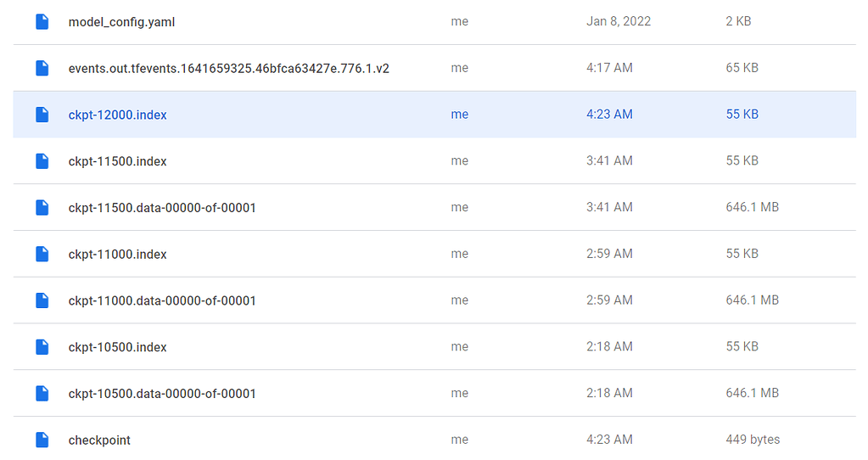Viewport: 868px width, 460px height.
Task: Select the model_config.yaml file name
Action: pos(121,22)
